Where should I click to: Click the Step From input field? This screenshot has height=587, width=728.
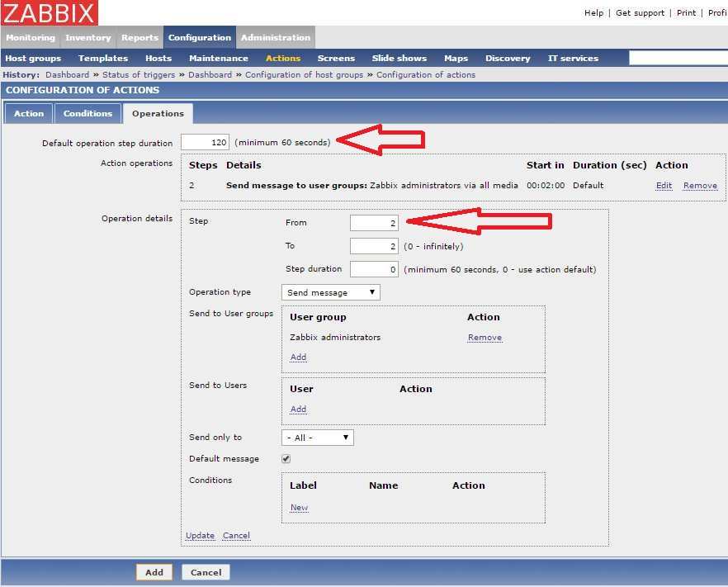click(x=374, y=223)
